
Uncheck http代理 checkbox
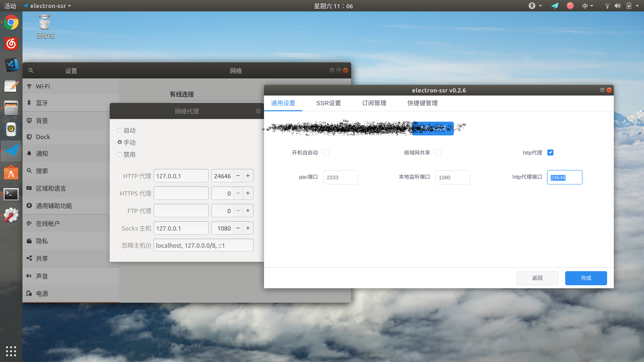point(550,153)
